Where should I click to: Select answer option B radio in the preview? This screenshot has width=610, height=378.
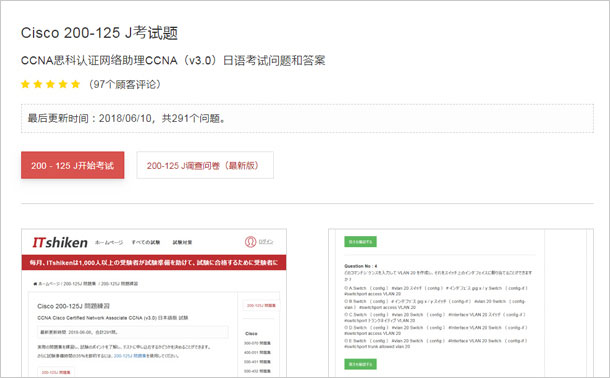pyautogui.click(x=346, y=301)
